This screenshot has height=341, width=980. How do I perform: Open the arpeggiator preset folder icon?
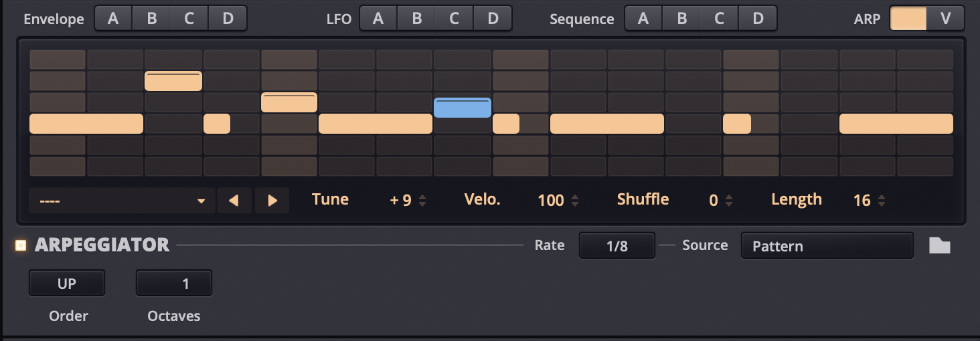point(939,246)
